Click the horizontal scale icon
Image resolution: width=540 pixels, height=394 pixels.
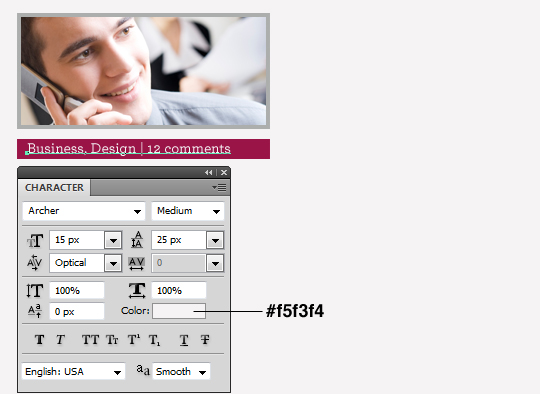[x=137, y=290]
